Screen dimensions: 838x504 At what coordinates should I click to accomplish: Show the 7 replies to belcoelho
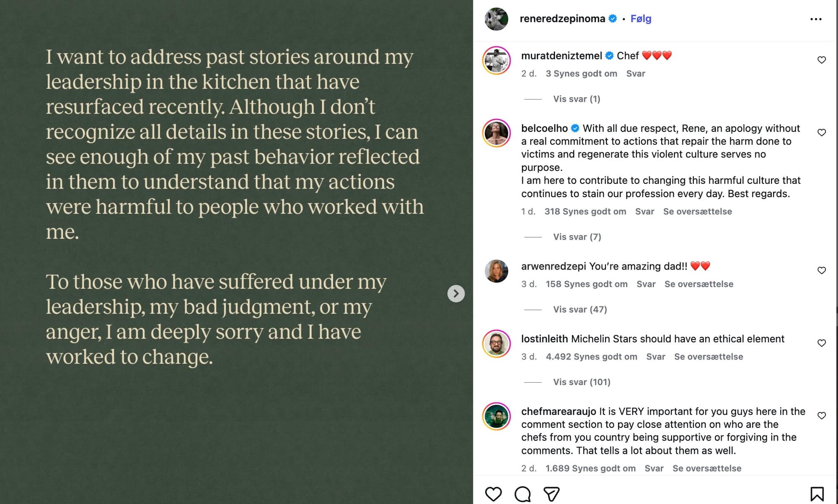point(577,237)
